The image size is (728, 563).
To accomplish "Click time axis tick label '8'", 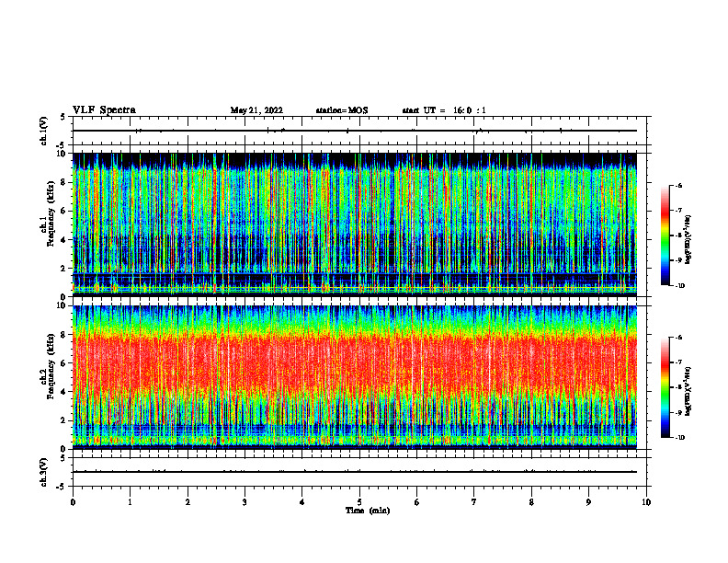I will [531, 502].
